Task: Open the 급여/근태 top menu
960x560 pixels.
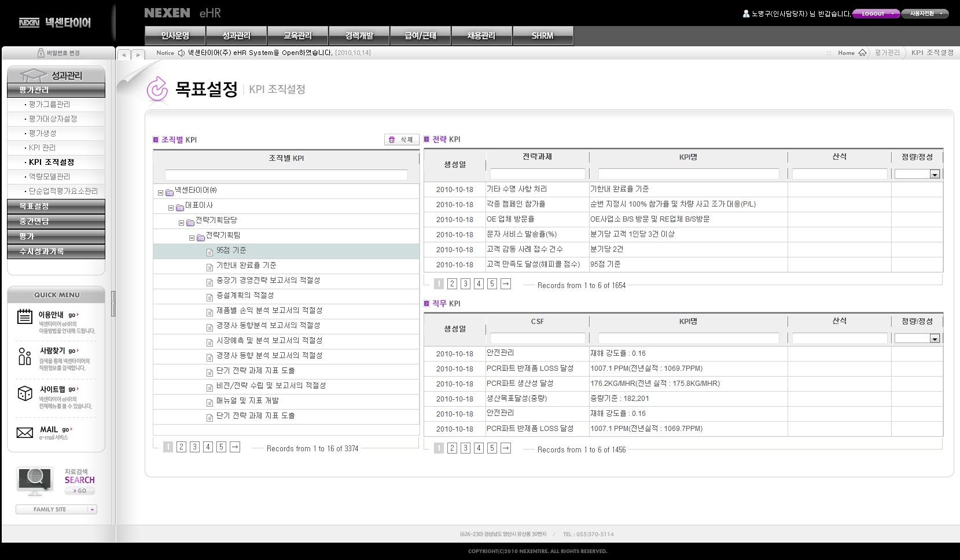Action: 421,35
